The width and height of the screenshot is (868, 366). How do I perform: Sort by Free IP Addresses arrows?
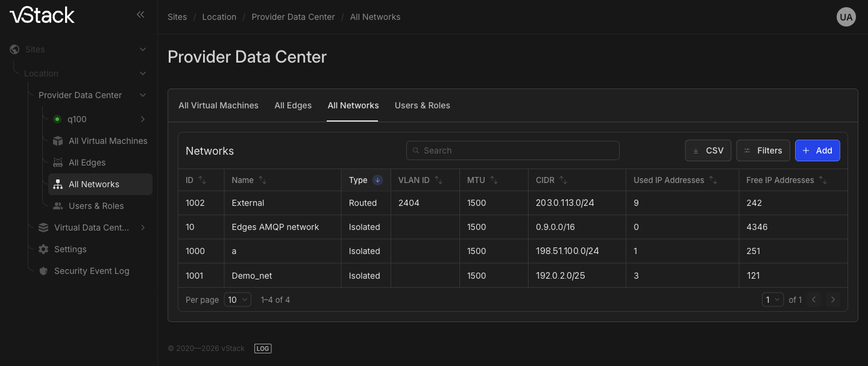click(823, 180)
